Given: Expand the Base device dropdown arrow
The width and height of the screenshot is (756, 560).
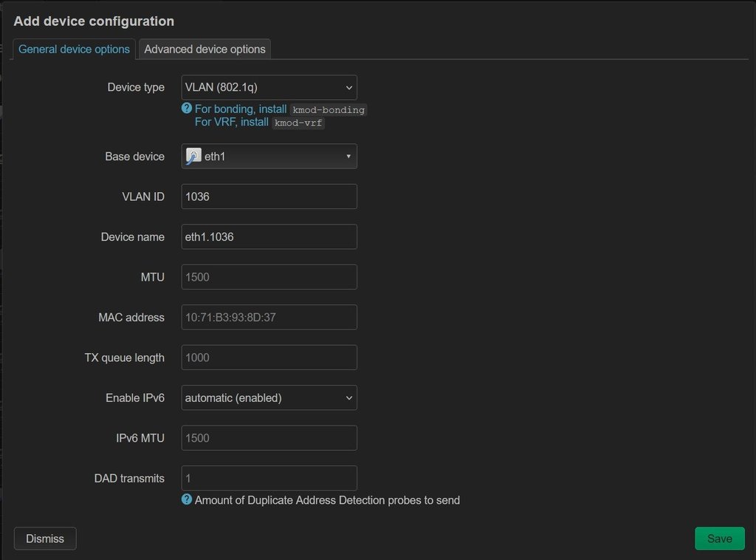Looking at the screenshot, I should click(x=348, y=157).
